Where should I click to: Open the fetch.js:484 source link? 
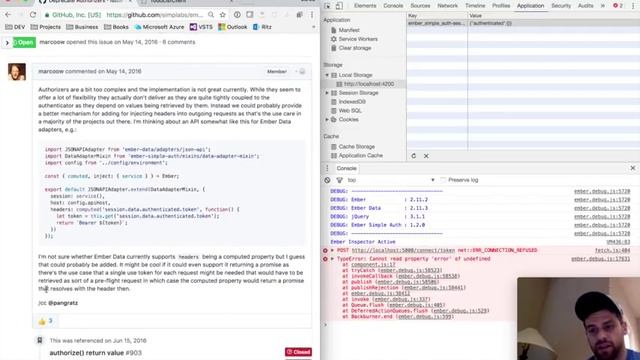click(x=612, y=250)
